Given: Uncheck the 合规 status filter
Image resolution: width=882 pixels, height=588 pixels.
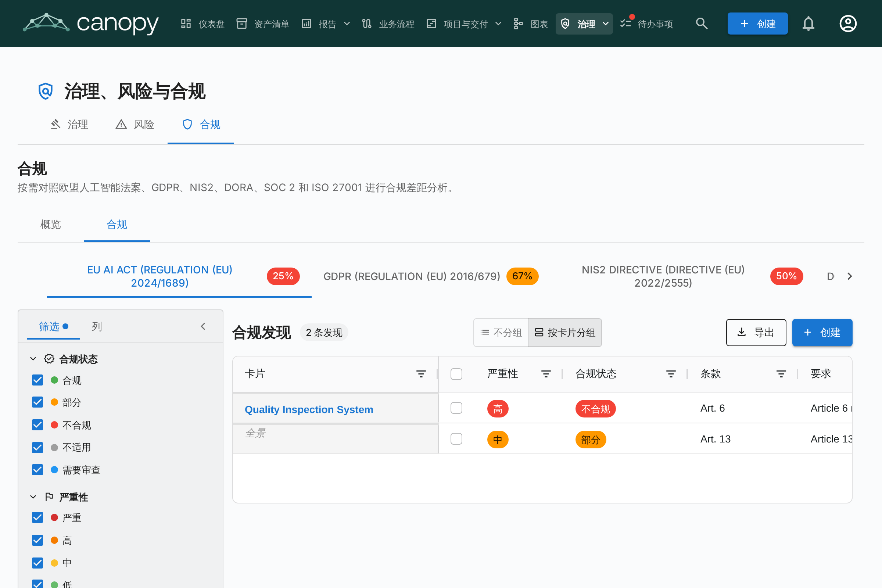Looking at the screenshot, I should click(37, 380).
